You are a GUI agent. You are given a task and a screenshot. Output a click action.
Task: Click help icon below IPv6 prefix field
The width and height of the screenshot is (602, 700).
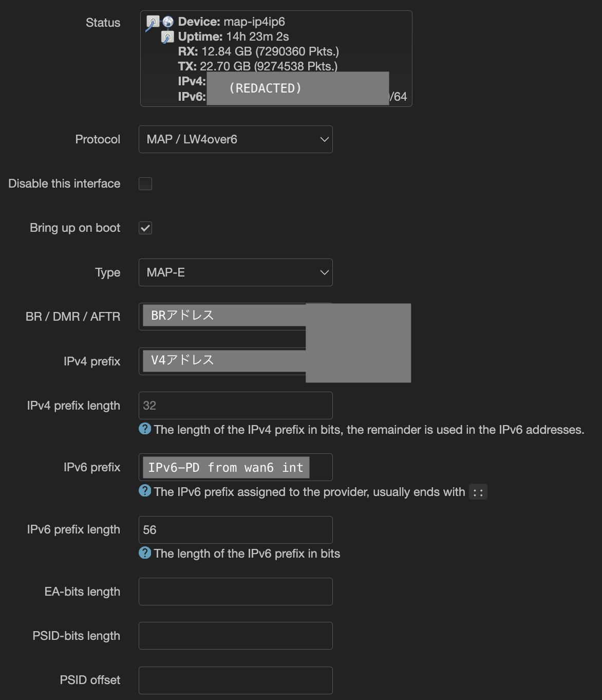coord(145,491)
